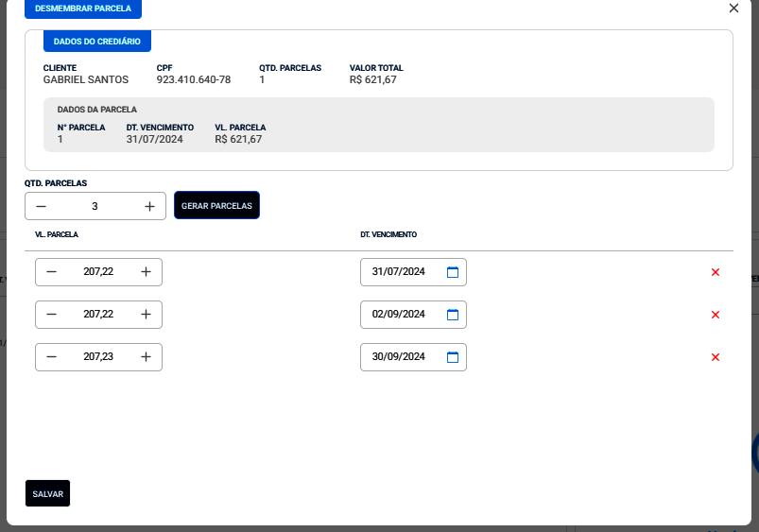
Task: Increase second installment value with plus
Action: [146, 315]
